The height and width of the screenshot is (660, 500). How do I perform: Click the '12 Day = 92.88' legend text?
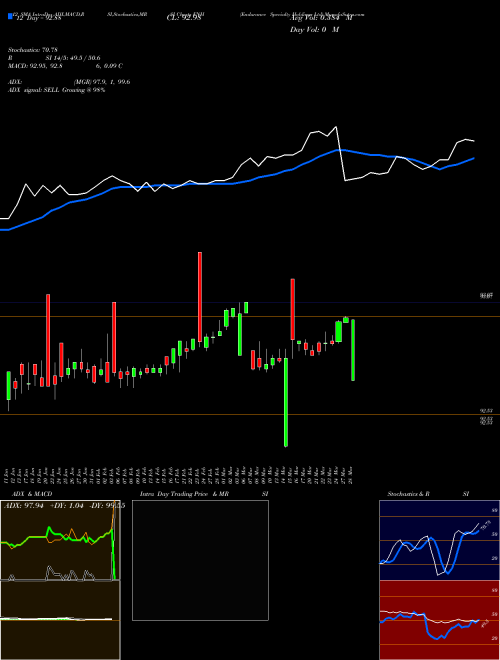[x=37, y=18]
